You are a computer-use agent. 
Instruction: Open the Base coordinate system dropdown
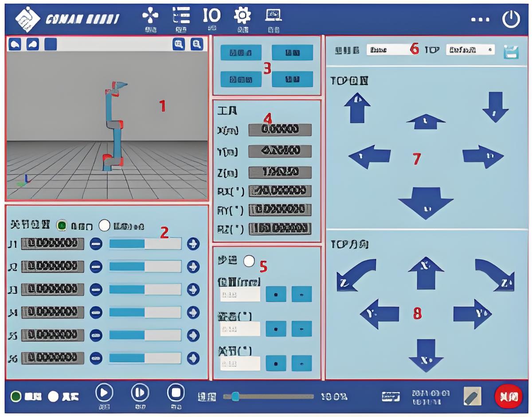(x=390, y=50)
